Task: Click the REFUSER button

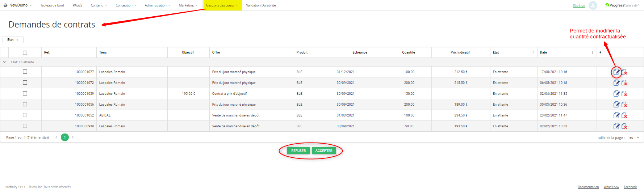Action: (298, 151)
